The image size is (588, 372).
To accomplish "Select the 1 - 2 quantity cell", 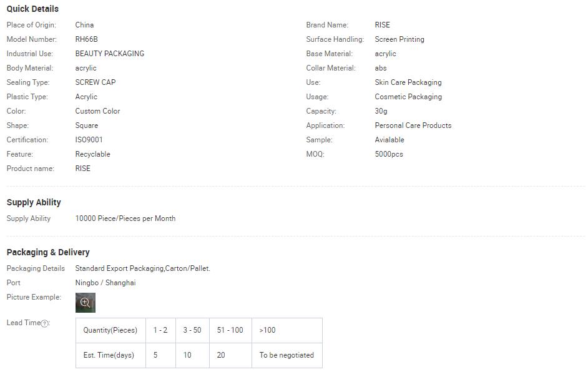I will (160, 330).
